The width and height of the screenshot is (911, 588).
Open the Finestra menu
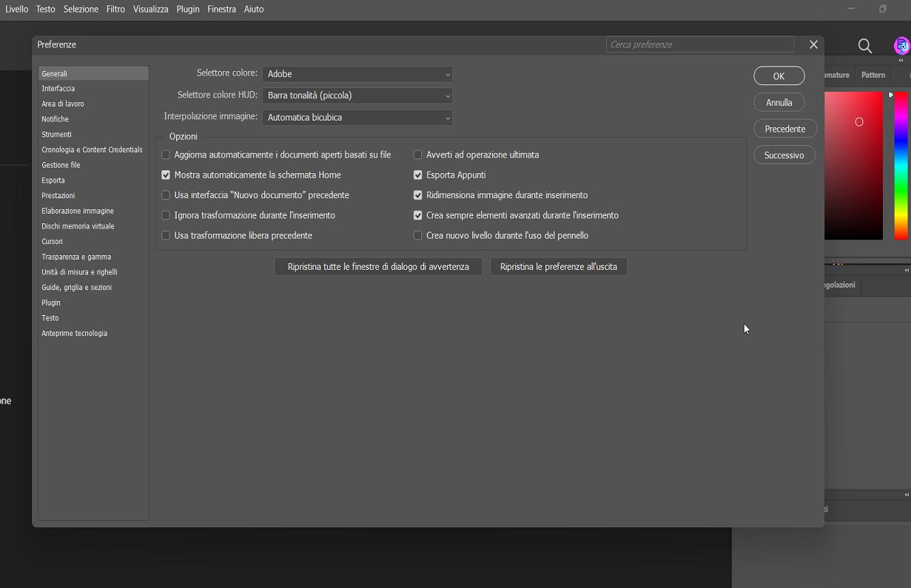pyautogui.click(x=222, y=9)
